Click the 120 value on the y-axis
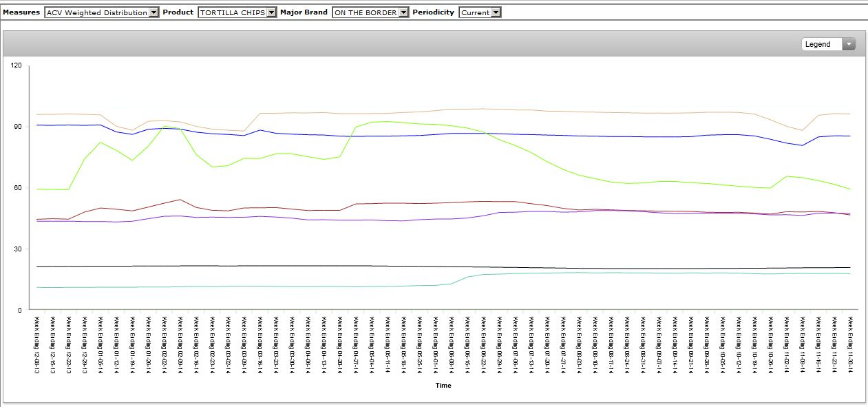This screenshot has width=868, height=407. click(16, 65)
